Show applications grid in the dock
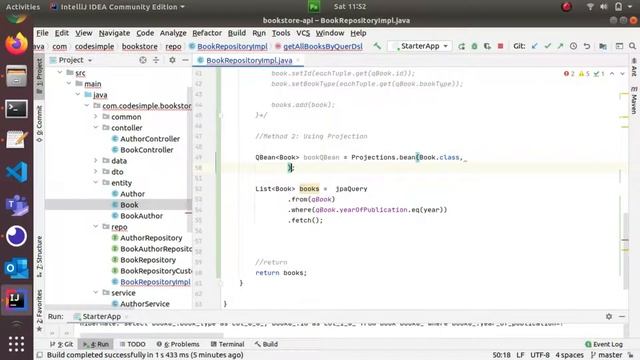This screenshot has width=640, height=360. click(x=16, y=344)
